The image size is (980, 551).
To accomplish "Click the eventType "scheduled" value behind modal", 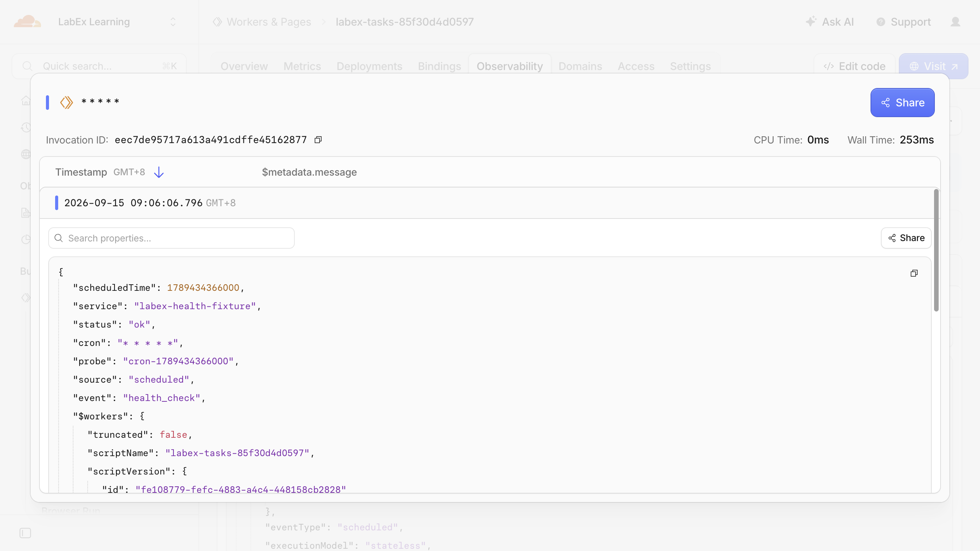I will coord(367,527).
